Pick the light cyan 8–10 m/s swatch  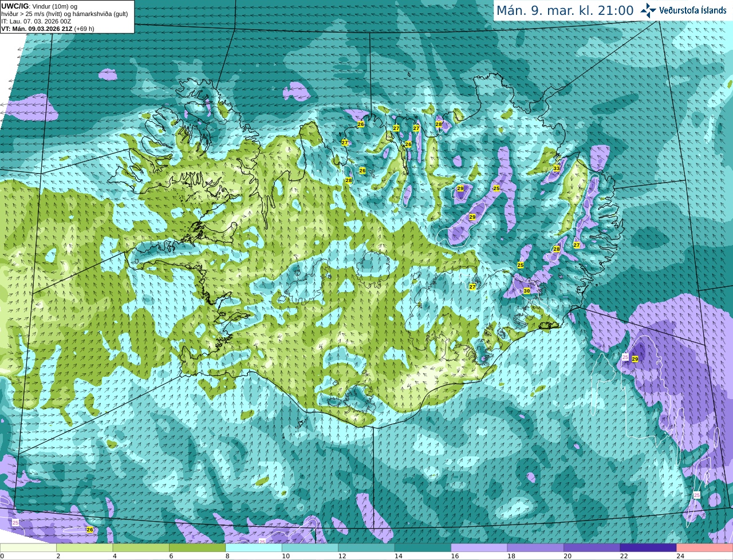pyautogui.click(x=254, y=547)
